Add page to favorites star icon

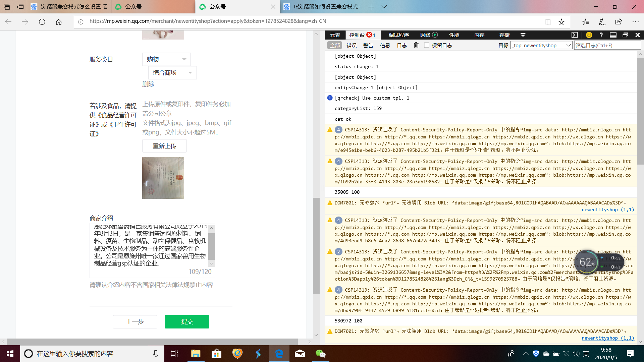[561, 22]
